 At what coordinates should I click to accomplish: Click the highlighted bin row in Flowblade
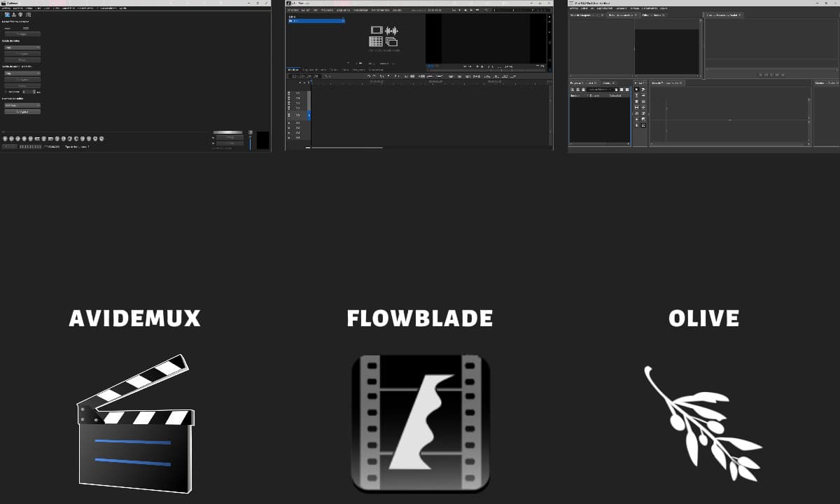pyautogui.click(x=316, y=21)
